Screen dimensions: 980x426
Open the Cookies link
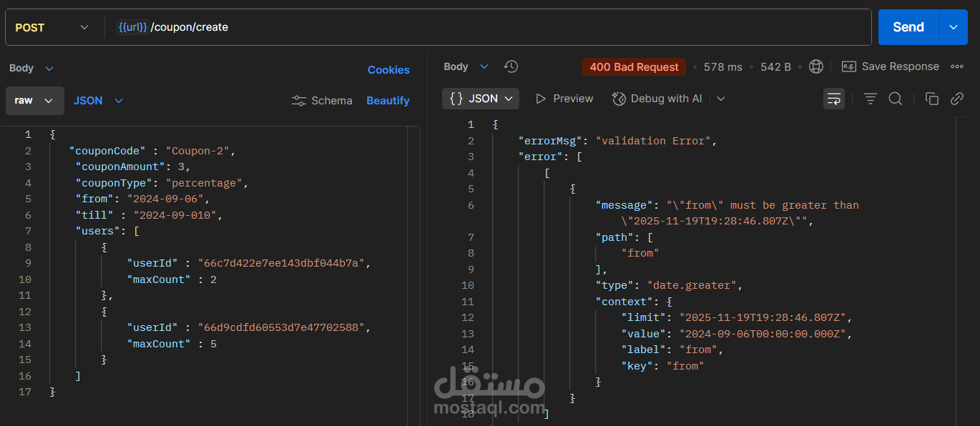388,70
